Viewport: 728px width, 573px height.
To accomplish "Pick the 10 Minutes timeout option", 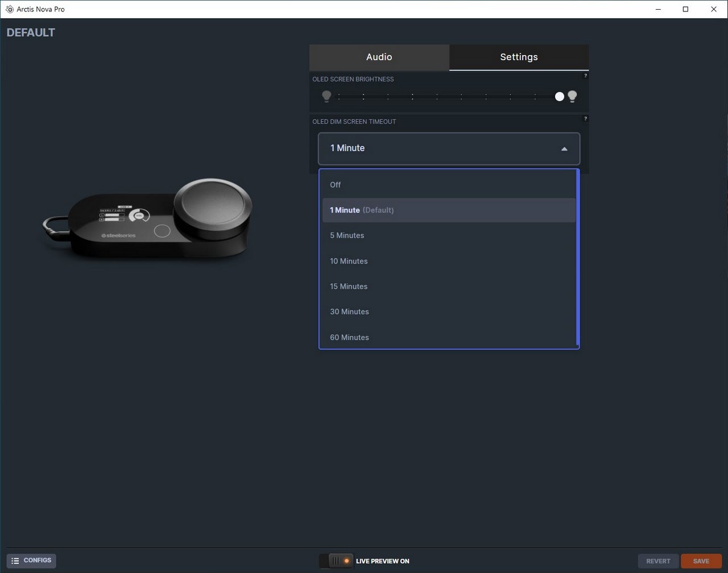I will pos(449,261).
